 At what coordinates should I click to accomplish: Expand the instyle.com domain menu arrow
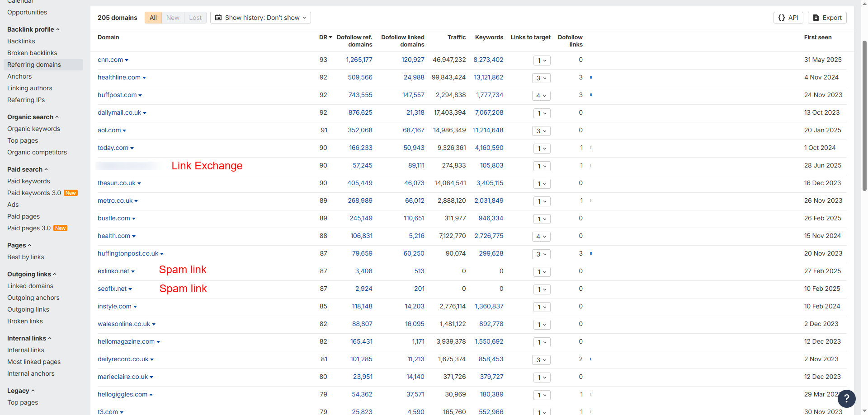tap(135, 307)
